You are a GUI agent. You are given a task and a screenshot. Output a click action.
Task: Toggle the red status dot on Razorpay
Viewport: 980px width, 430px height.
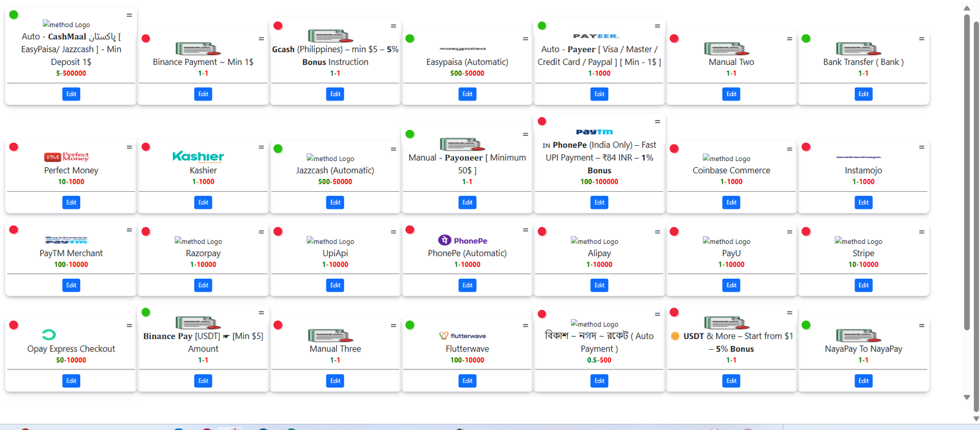pyautogui.click(x=146, y=232)
